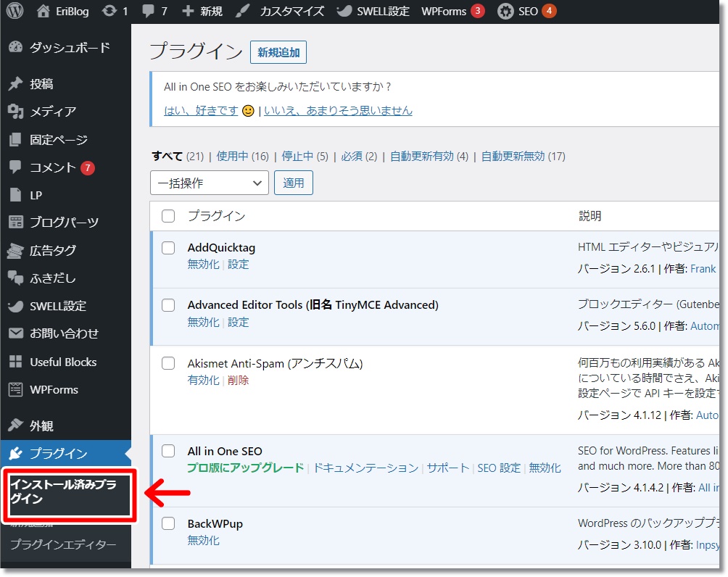The image size is (728, 577).
Task: Deactivate AddQuicktag via 無効化 link
Action: point(203,265)
